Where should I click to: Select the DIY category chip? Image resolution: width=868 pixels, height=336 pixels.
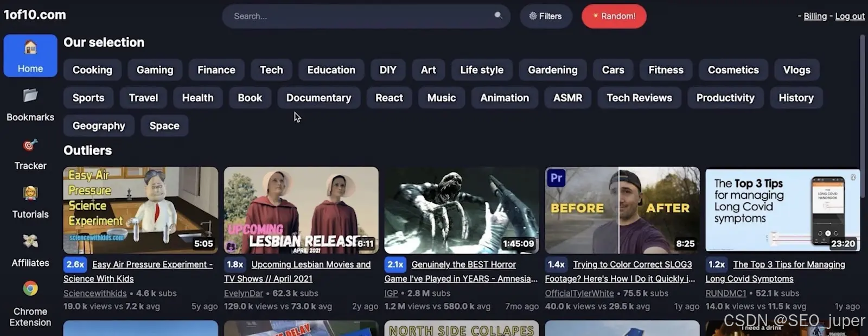pyautogui.click(x=388, y=70)
